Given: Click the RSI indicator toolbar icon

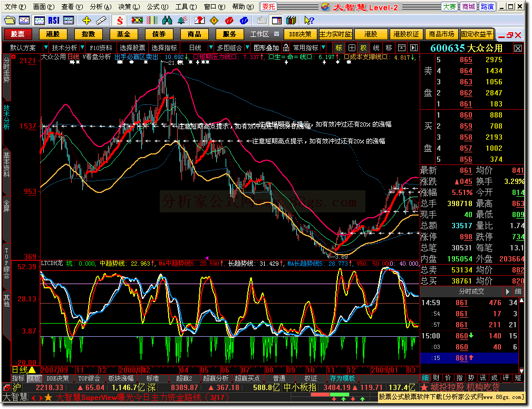Looking at the screenshot, I should [x=54, y=21].
